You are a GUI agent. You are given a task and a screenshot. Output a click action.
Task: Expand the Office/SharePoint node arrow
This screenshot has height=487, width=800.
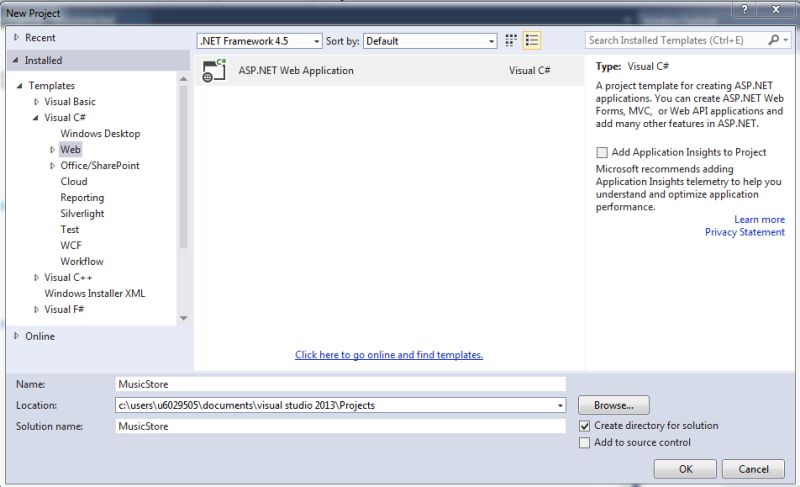click(52, 166)
